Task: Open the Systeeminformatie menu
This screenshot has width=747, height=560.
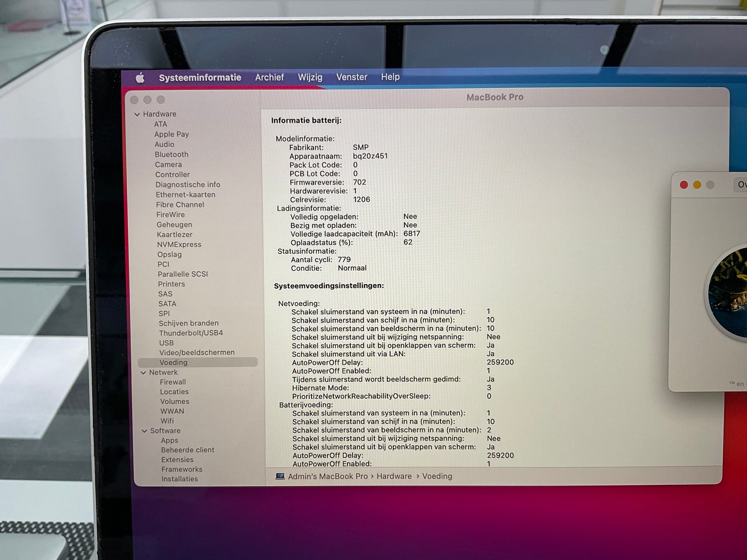Action: 200,77
